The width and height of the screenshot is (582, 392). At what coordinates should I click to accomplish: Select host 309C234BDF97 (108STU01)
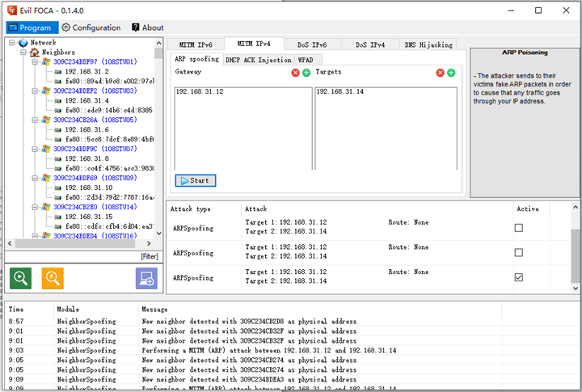pyautogui.click(x=95, y=61)
